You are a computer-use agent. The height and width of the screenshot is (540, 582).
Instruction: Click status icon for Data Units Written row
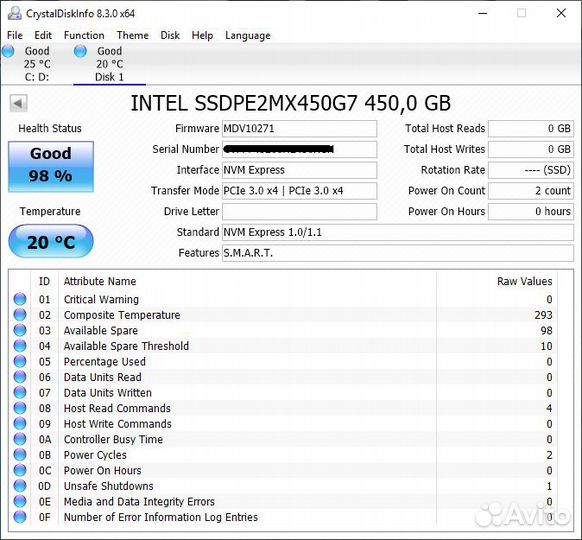20,392
